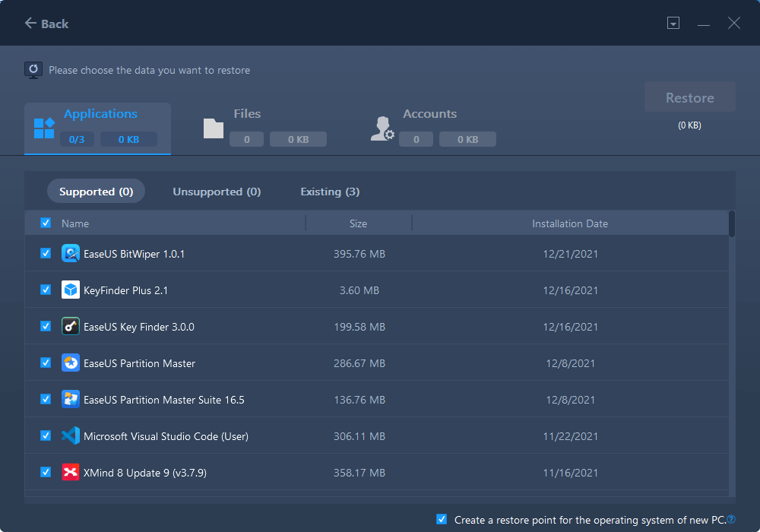Click the Files 0 count badge

tap(247, 140)
